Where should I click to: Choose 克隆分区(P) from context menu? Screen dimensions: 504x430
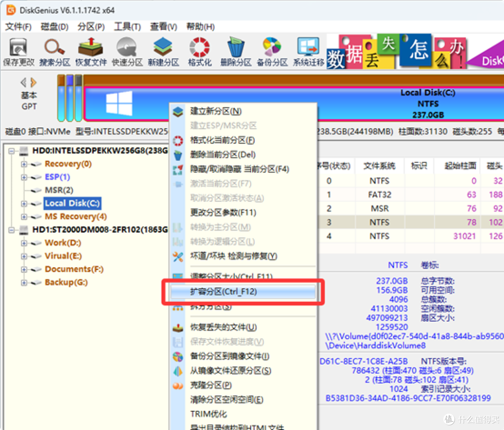pyautogui.click(x=243, y=385)
